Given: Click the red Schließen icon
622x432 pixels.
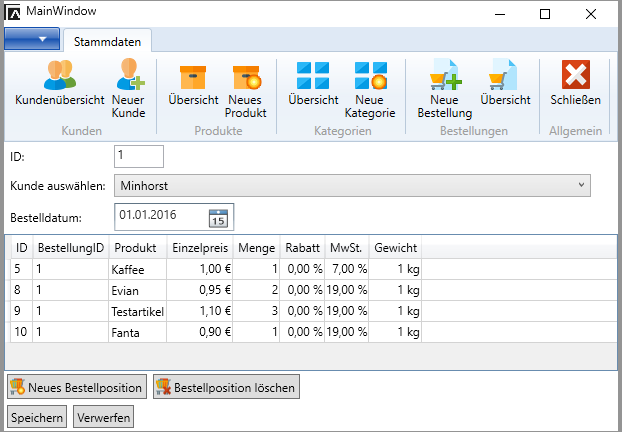Looking at the screenshot, I should click(575, 77).
